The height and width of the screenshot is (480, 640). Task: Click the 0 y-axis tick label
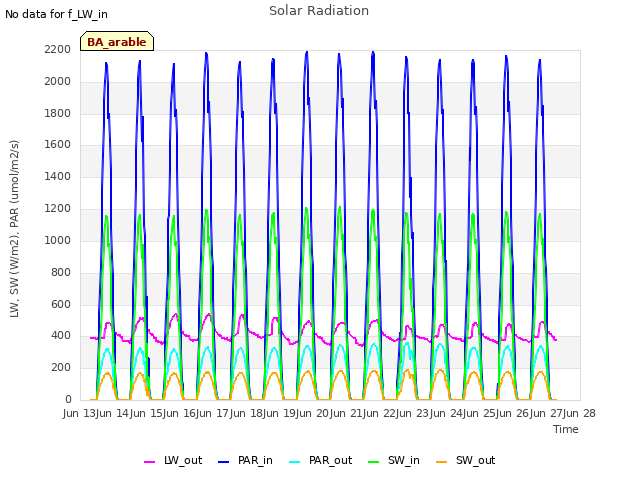[68, 400]
